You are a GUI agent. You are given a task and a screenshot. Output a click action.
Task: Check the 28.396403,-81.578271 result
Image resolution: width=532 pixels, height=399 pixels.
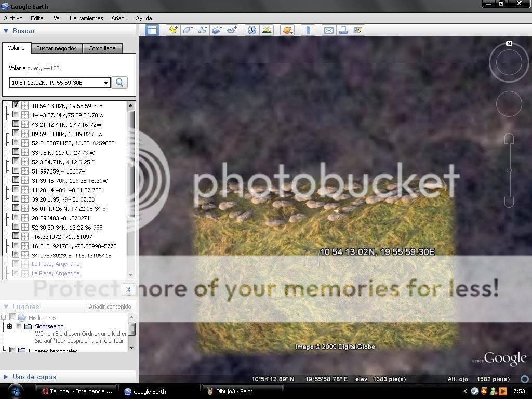coord(16,218)
